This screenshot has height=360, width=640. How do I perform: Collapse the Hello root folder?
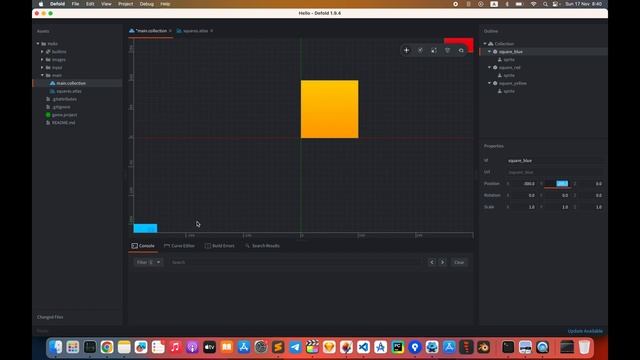click(x=38, y=44)
